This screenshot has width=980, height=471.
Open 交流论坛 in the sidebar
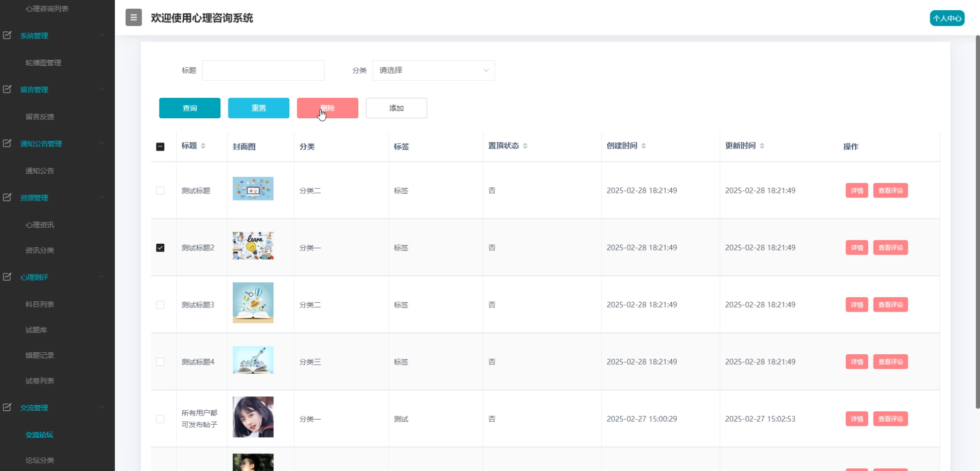pyautogui.click(x=39, y=435)
